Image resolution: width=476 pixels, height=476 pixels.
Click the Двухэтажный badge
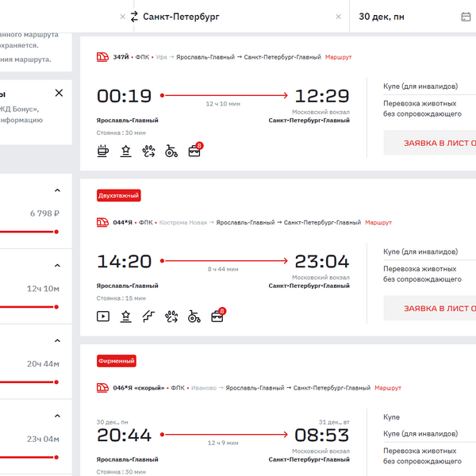coord(119,195)
